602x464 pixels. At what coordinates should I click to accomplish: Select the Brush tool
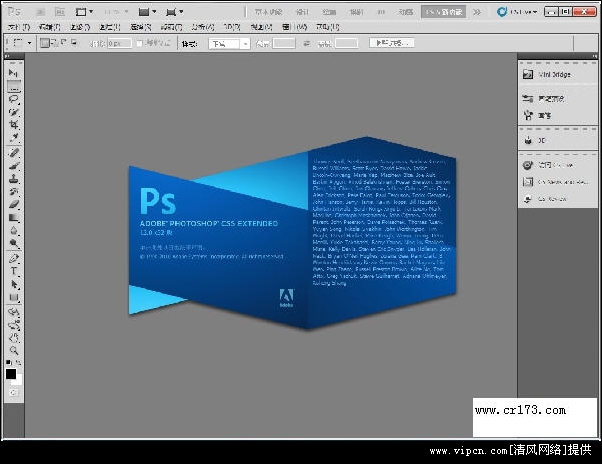click(14, 165)
